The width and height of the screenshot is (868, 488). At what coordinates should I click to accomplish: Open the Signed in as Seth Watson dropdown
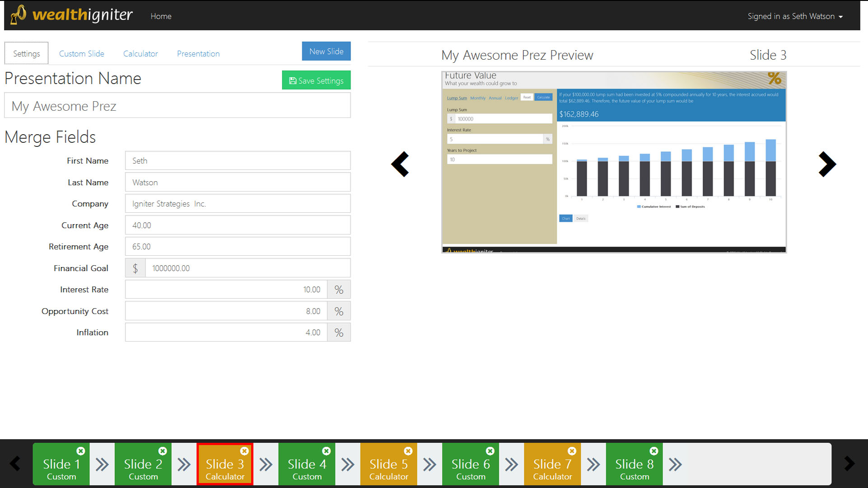(x=795, y=16)
